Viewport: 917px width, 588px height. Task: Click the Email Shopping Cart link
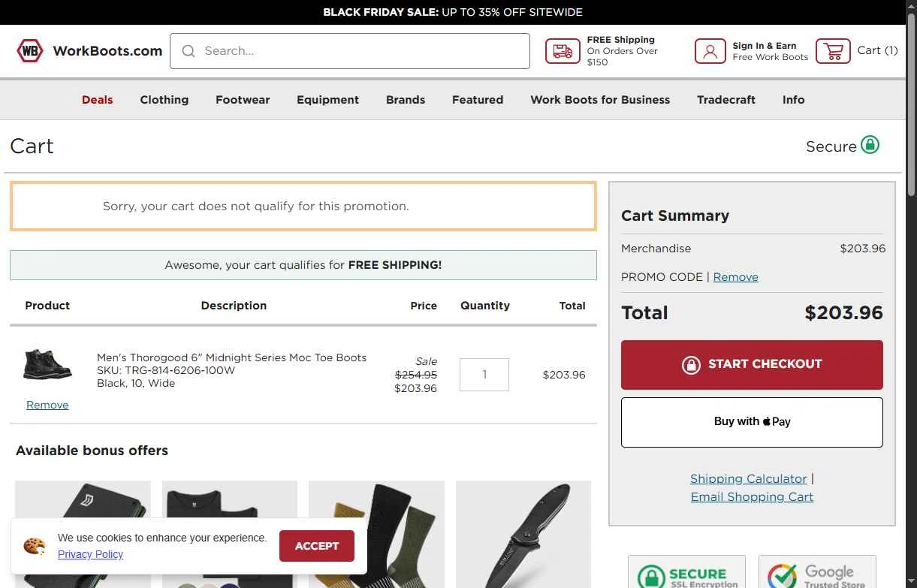coord(752,497)
